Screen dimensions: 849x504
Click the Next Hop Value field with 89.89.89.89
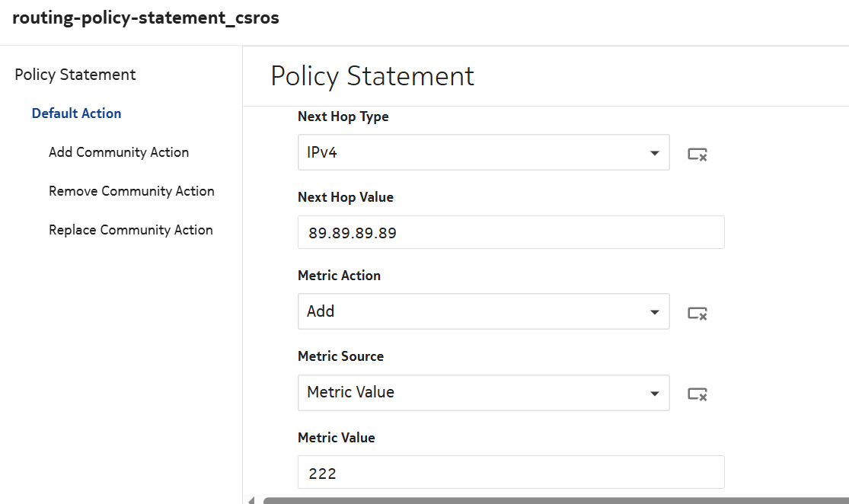(x=510, y=233)
